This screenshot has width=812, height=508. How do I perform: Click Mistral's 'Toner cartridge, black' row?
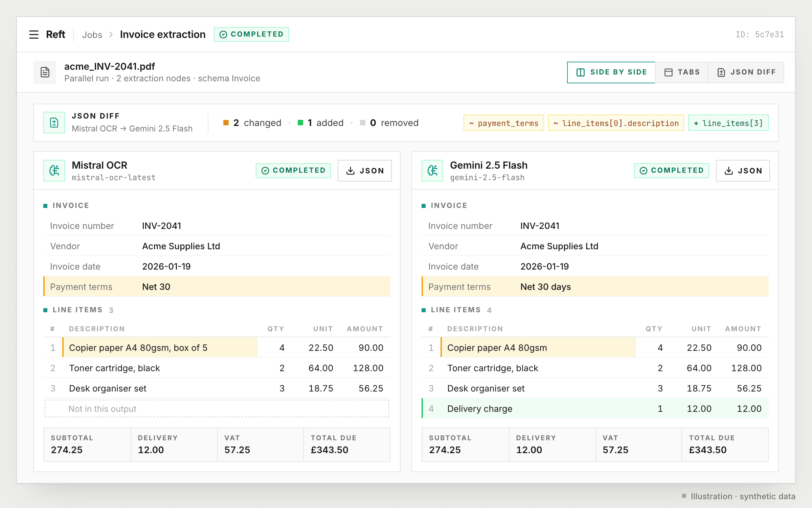tap(217, 368)
